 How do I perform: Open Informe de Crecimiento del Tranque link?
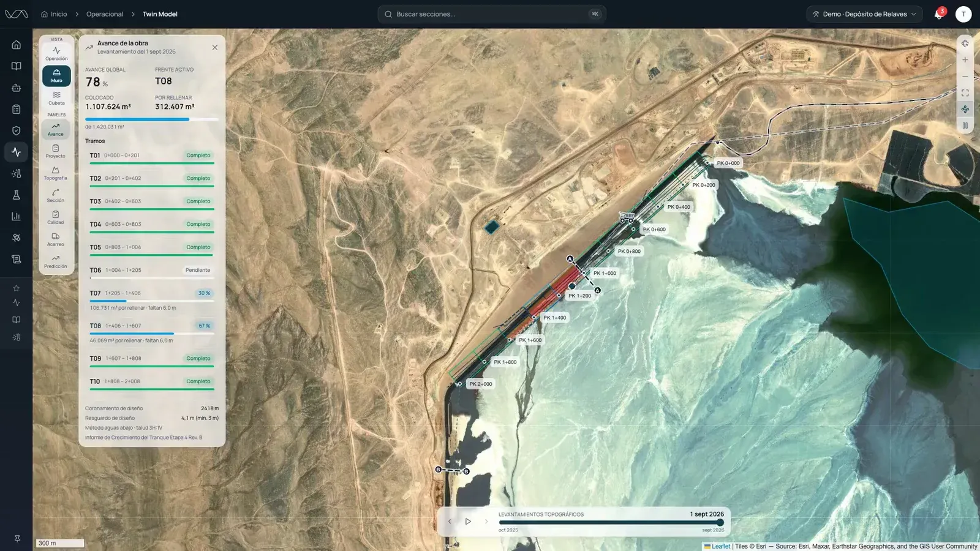click(143, 437)
